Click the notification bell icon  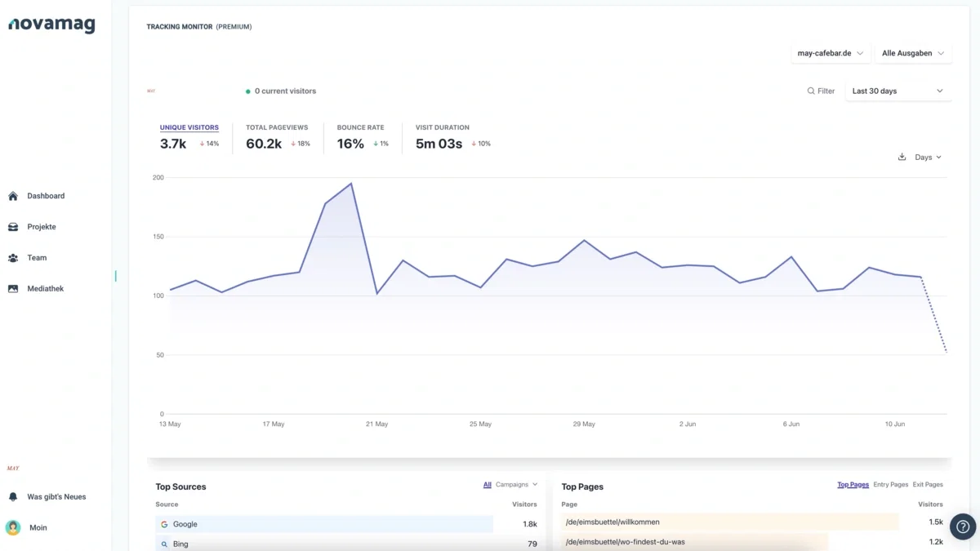13,496
